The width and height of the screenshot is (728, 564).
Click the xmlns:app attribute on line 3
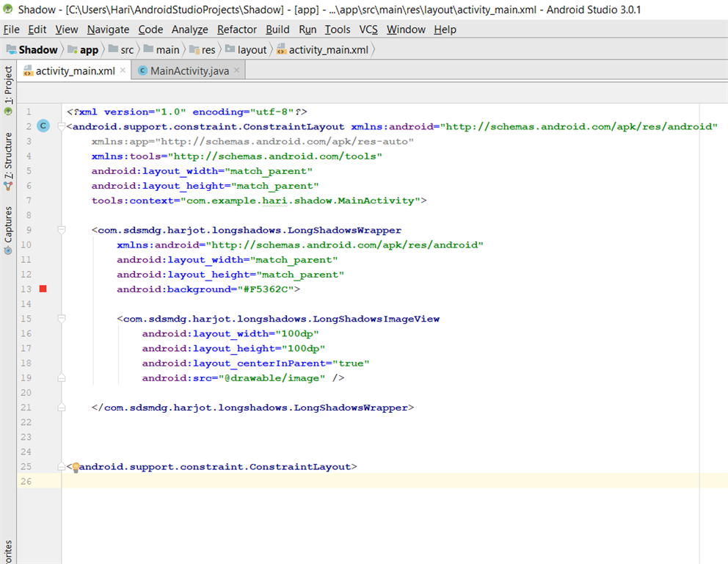point(252,141)
